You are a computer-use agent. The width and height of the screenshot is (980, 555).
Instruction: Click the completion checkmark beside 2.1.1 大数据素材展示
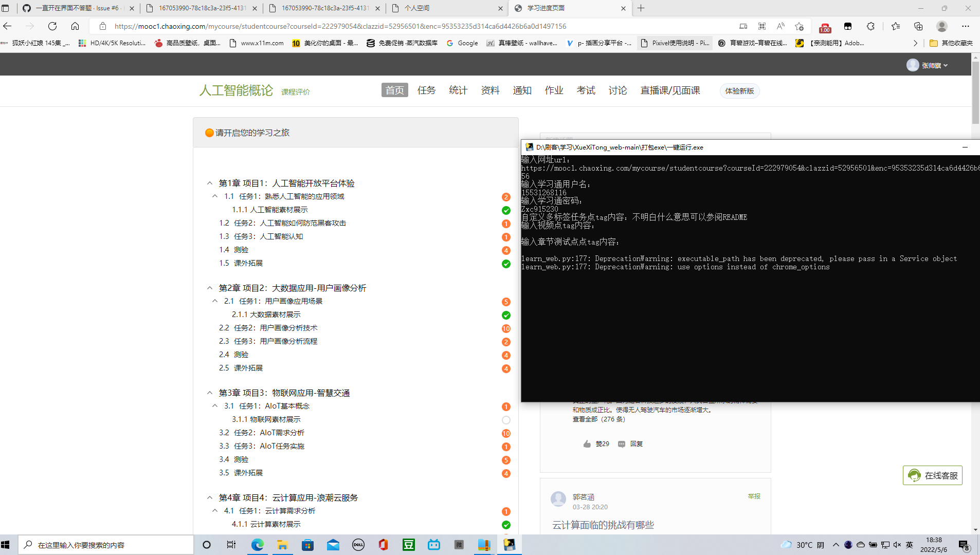pyautogui.click(x=506, y=315)
